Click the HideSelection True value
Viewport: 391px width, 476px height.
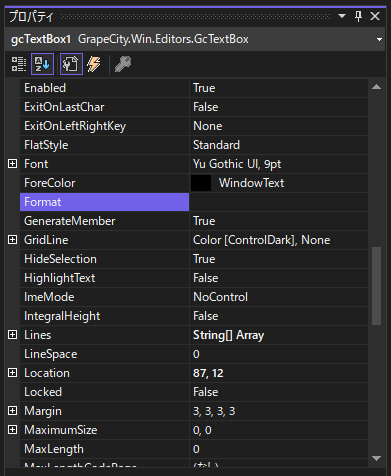coord(204,259)
